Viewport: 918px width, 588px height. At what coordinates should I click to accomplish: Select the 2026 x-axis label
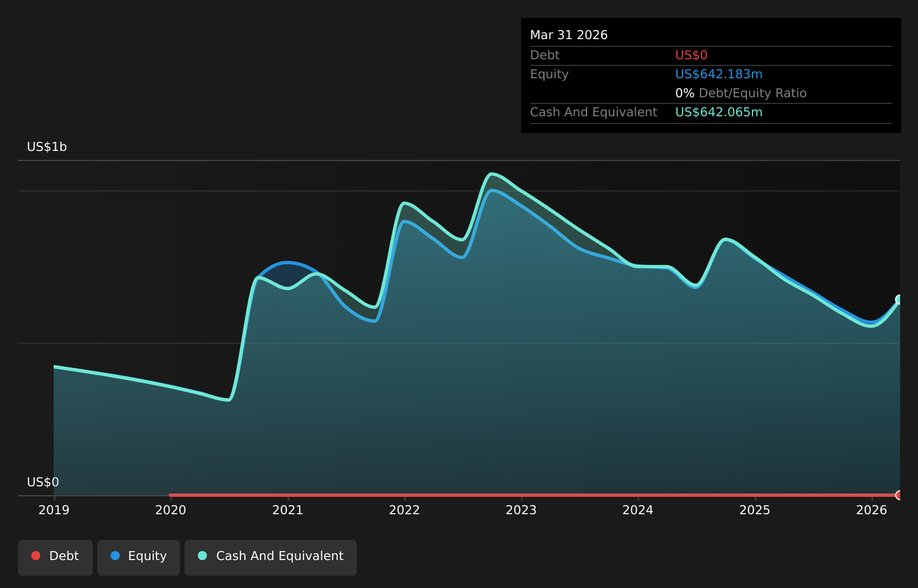(872, 510)
